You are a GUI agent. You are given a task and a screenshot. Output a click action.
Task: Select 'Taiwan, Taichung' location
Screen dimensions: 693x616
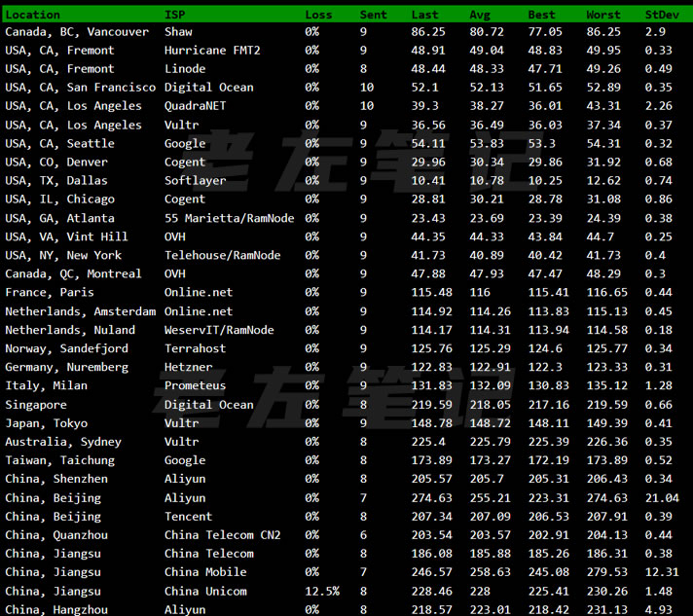click(59, 460)
